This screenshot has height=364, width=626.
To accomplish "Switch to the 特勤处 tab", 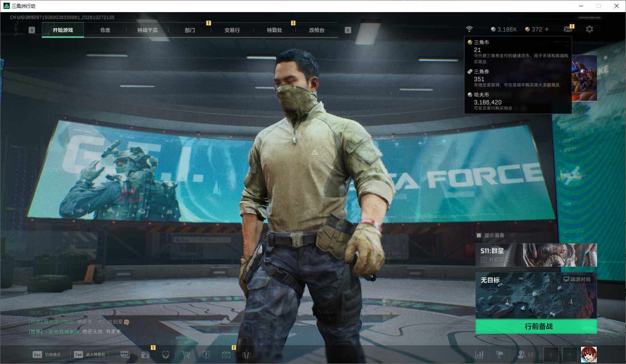I will (x=274, y=30).
